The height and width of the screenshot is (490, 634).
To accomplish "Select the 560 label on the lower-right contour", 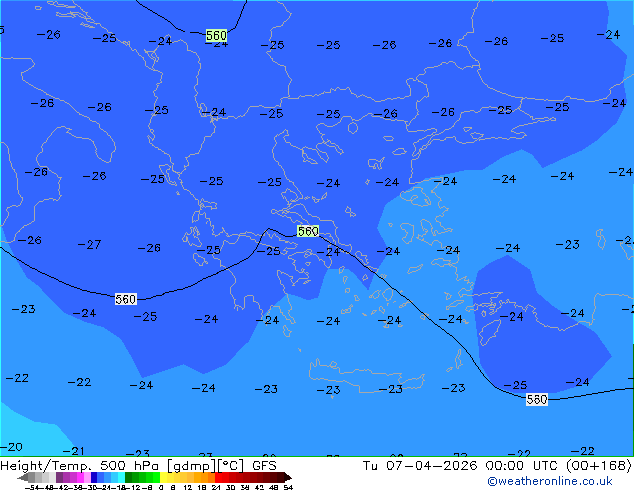I will (x=537, y=399).
